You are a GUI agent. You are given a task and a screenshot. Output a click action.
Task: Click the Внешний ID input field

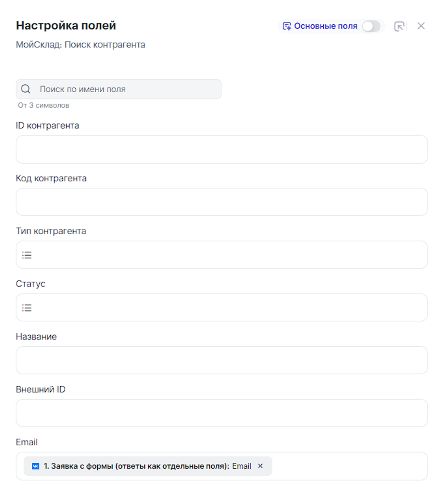222,413
